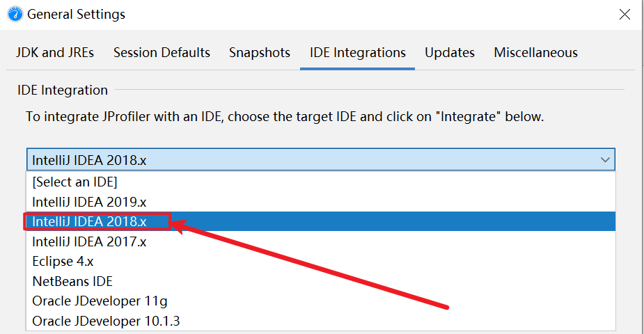Viewport: 644px width, 334px height.
Task: Go to the Updates tab
Action: (x=450, y=52)
